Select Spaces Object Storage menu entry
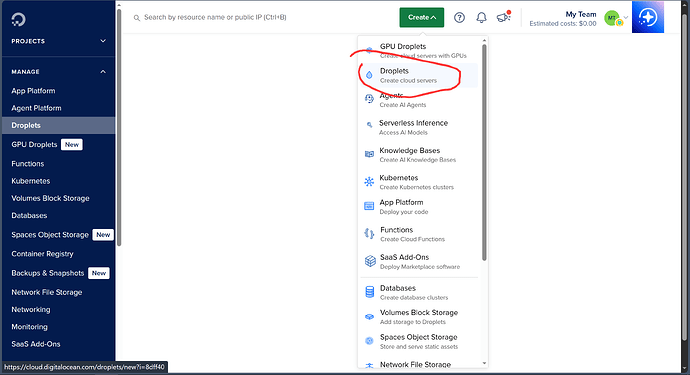Viewport: 690px width, 375px height. (419, 342)
